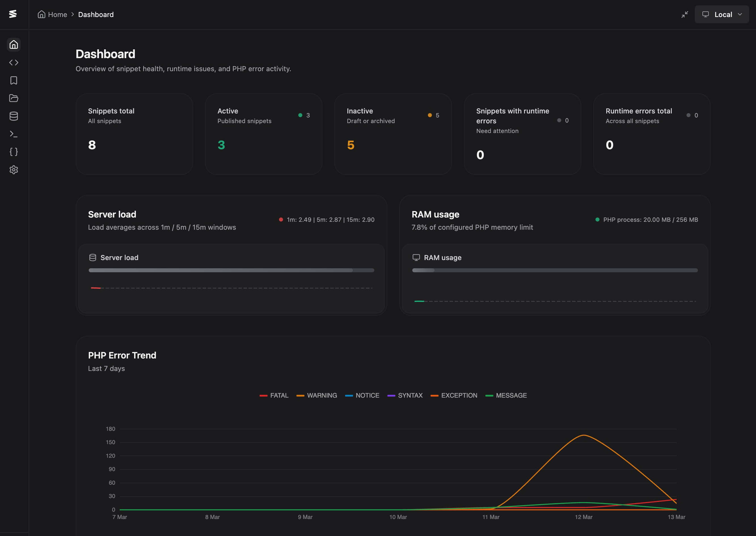
Task: Open settings gear icon in sidebar
Action: (14, 170)
